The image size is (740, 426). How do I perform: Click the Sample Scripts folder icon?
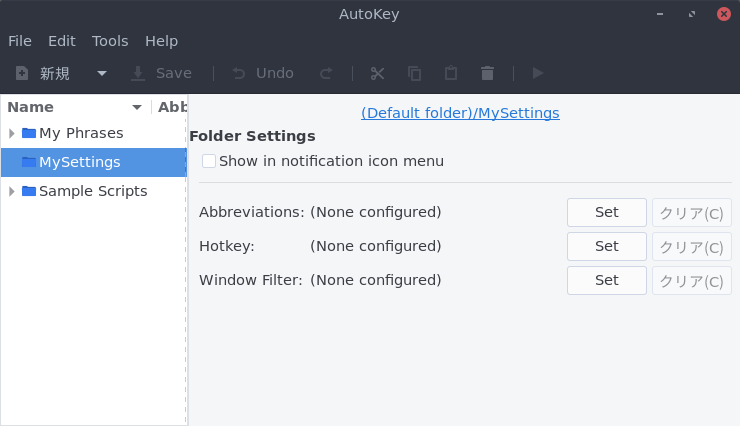(29, 191)
